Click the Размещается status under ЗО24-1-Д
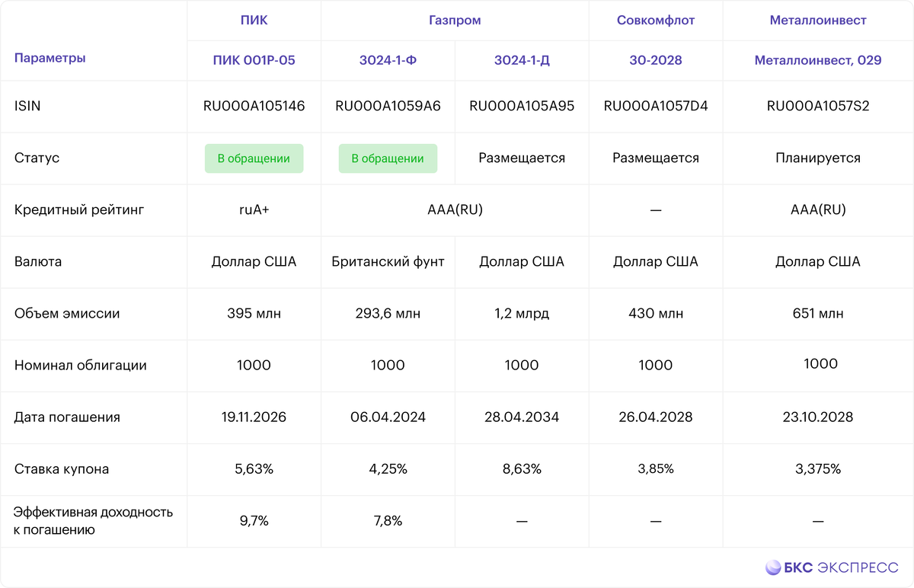Image resolution: width=914 pixels, height=588 pixels. (522, 158)
